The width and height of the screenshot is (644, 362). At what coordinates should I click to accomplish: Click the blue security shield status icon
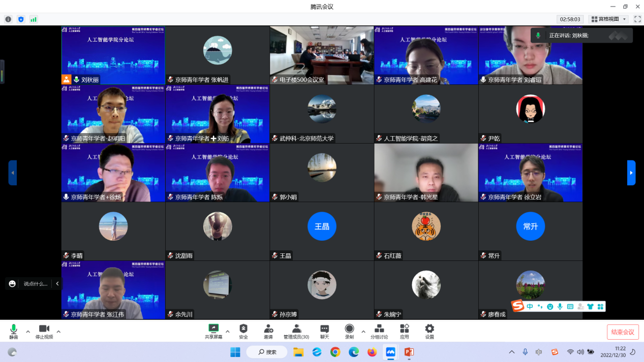[21, 19]
